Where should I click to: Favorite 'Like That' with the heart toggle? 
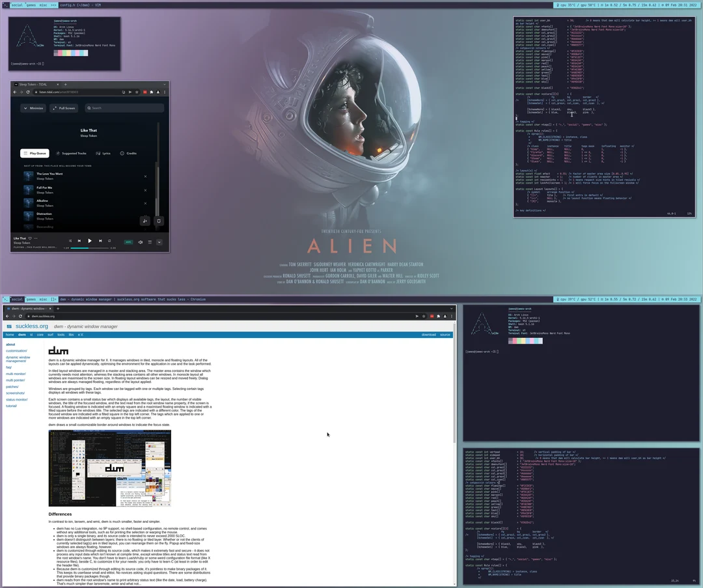pos(30,238)
